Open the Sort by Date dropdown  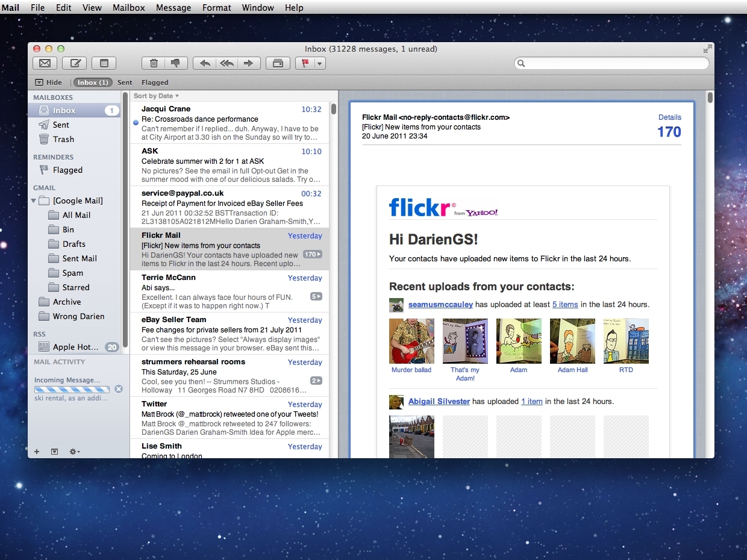coord(156,96)
